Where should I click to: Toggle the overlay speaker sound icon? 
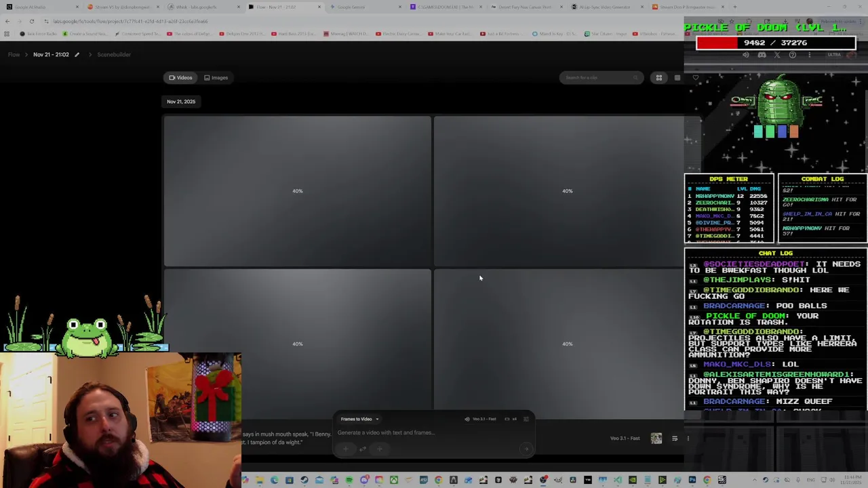pyautogui.click(x=745, y=55)
